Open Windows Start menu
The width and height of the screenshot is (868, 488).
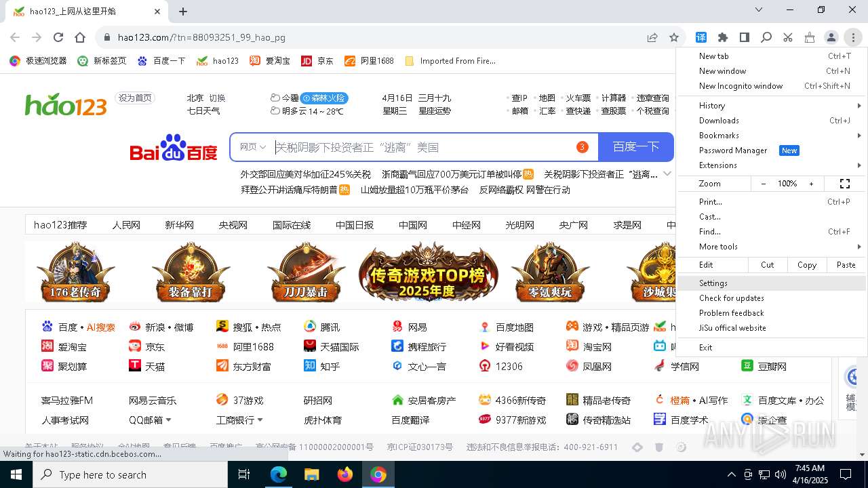tap(16, 474)
